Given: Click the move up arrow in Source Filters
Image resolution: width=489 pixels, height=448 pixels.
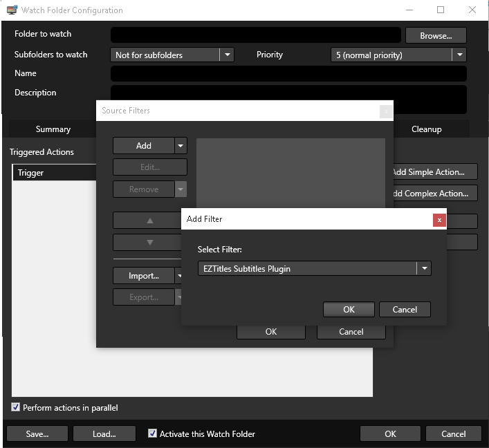Looking at the screenshot, I should [x=149, y=221].
